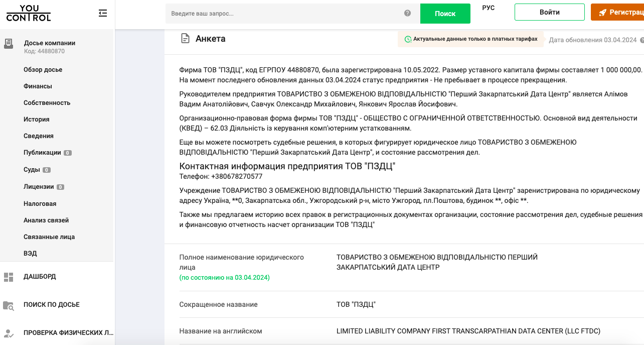Click the orange Регистрация button

click(x=617, y=12)
